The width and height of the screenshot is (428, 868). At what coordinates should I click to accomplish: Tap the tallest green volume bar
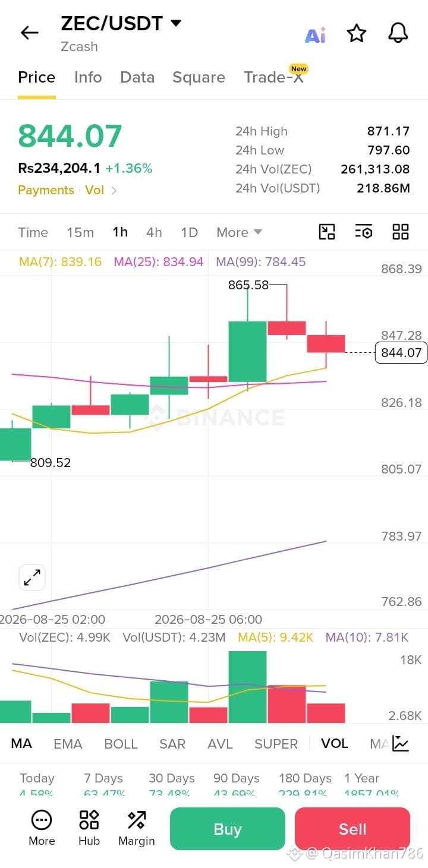tap(247, 687)
